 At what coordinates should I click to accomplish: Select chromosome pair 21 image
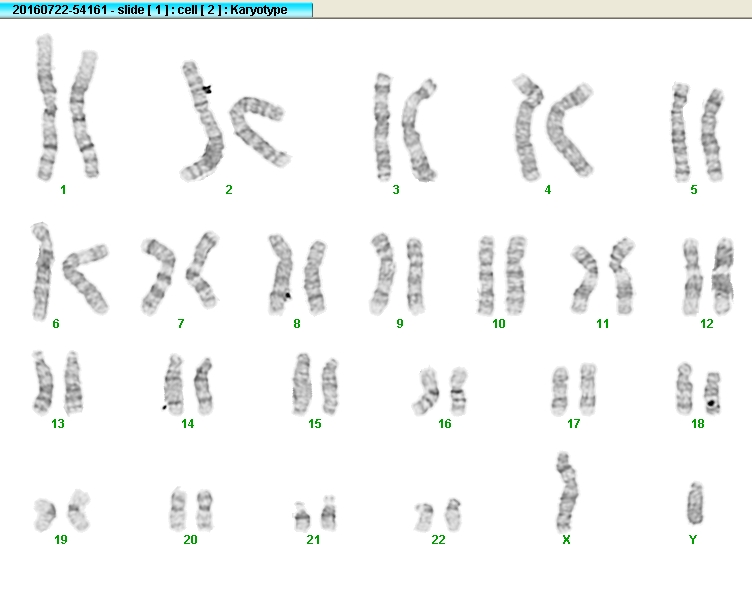click(x=315, y=513)
